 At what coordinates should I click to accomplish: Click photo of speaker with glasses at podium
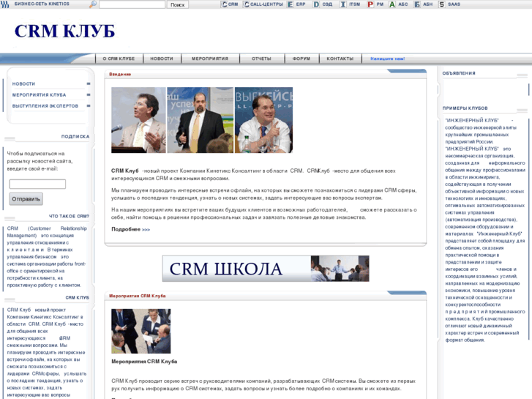(x=138, y=120)
